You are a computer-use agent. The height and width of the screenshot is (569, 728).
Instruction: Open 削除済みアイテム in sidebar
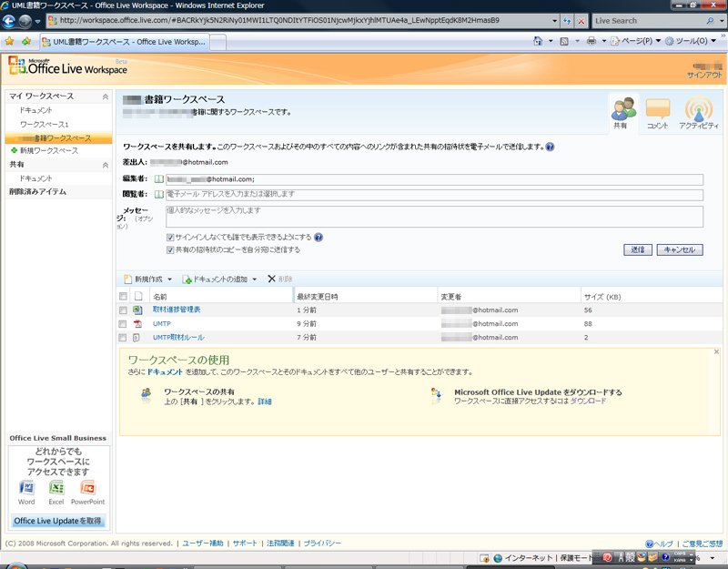[x=37, y=191]
